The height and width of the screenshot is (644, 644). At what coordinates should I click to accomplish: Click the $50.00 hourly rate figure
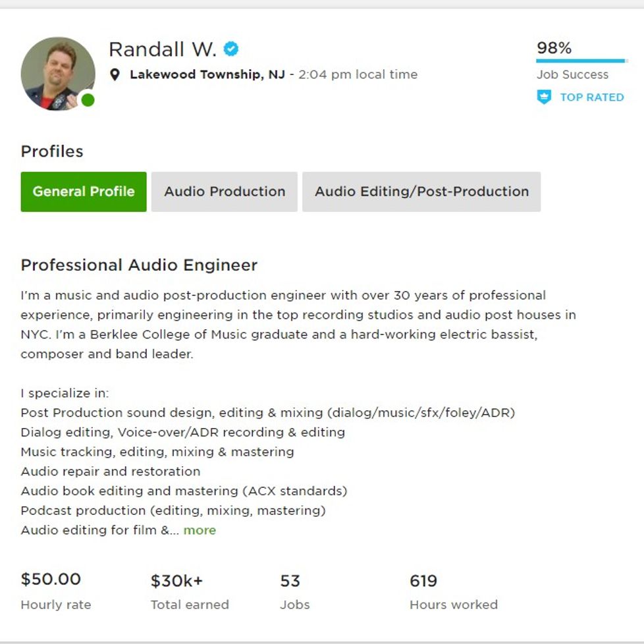tap(51, 579)
